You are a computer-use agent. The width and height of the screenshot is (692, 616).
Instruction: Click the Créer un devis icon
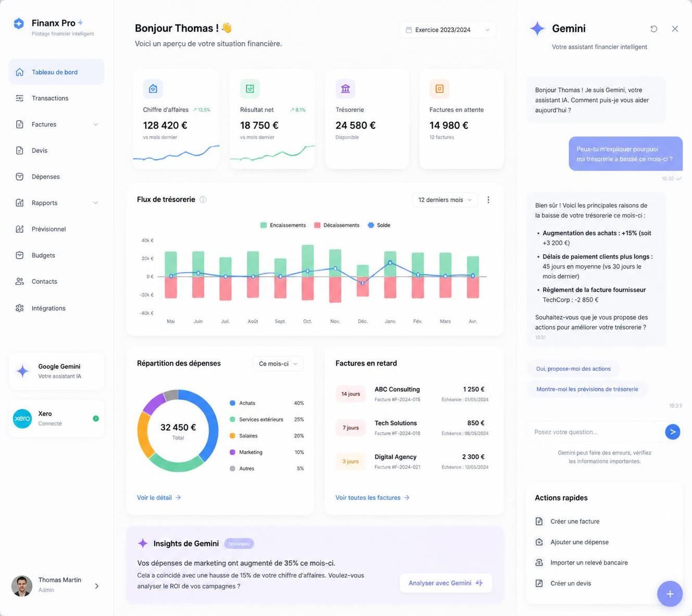(x=539, y=583)
